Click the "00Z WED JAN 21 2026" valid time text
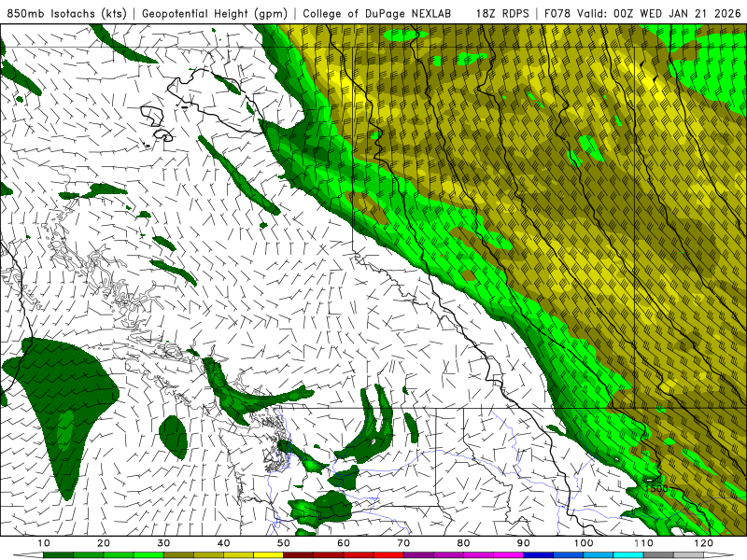Viewport: 747px width, 560px height. tap(677, 13)
